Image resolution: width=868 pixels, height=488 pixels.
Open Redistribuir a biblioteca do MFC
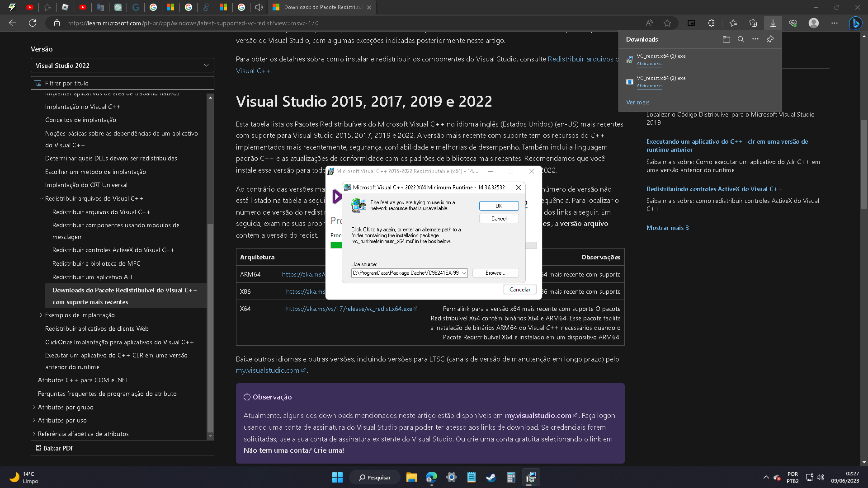coord(96,263)
